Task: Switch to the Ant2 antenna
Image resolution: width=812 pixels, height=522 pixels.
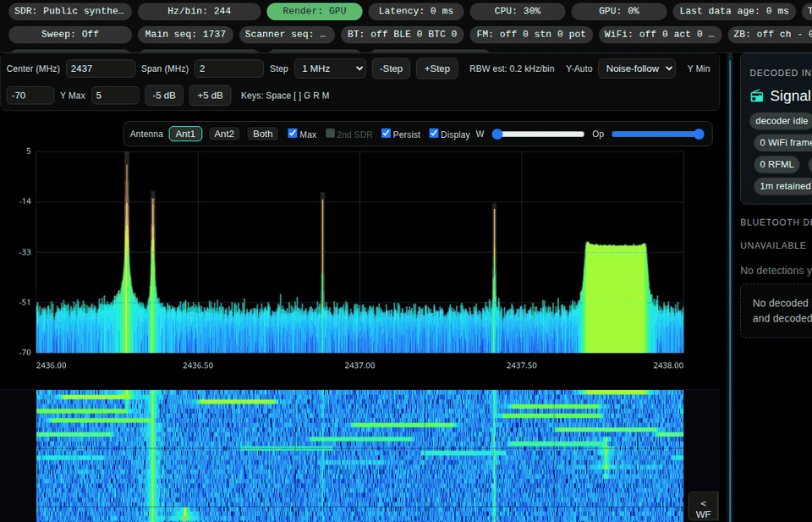Action: pyautogui.click(x=224, y=134)
